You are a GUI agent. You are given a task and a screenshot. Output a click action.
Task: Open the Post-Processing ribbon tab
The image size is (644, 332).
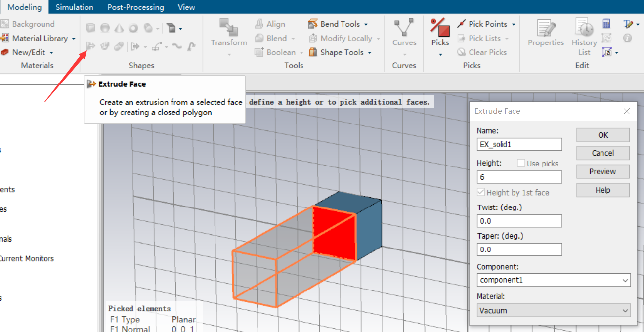(135, 7)
